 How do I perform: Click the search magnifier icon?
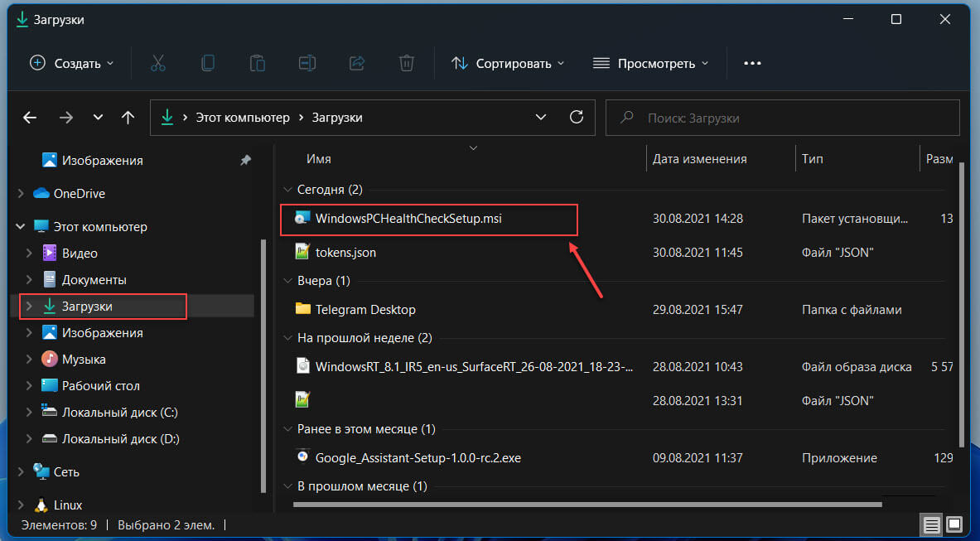627,118
